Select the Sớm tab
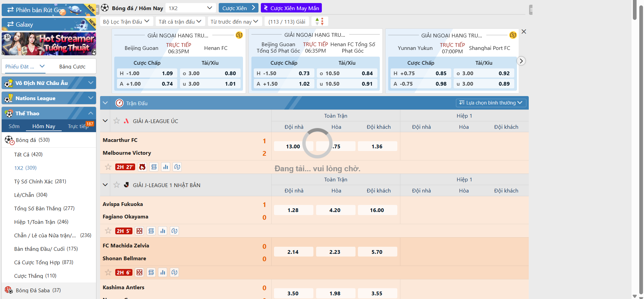 tap(14, 126)
